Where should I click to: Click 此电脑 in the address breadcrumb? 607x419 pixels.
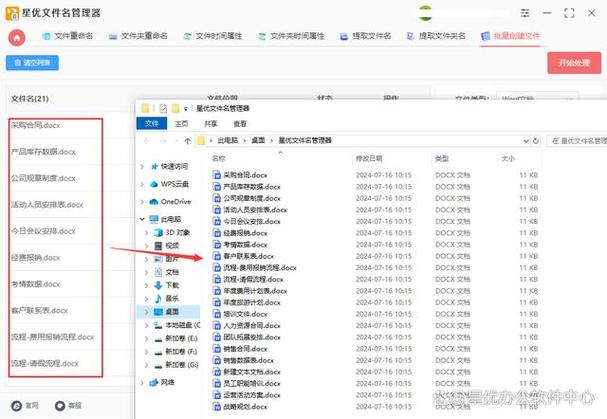(x=228, y=141)
